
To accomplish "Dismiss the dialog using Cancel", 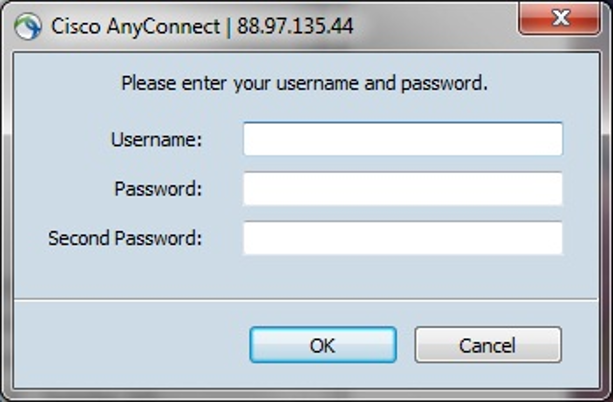I will (x=488, y=345).
